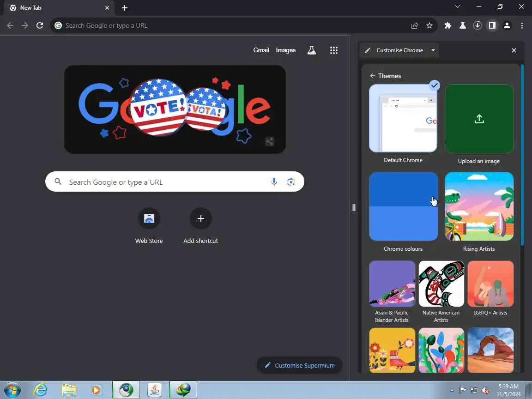Viewport: 532px width, 399px height.
Task: Search by image with Google Lens icon
Action: [291, 182]
